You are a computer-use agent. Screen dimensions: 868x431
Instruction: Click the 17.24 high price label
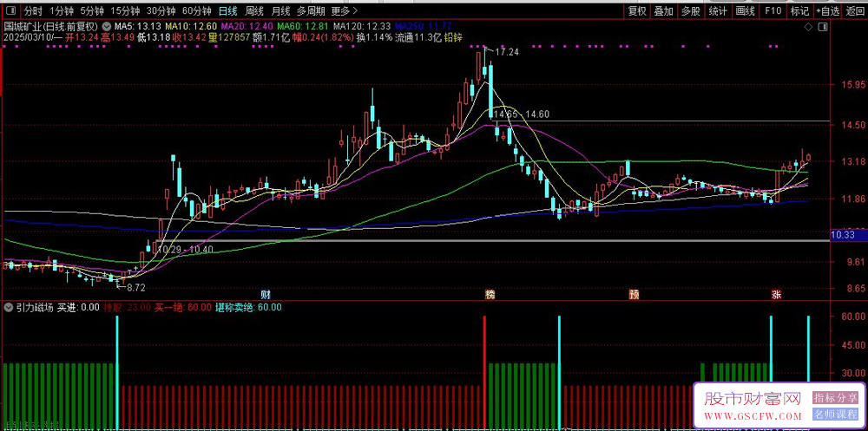pyautogui.click(x=508, y=53)
